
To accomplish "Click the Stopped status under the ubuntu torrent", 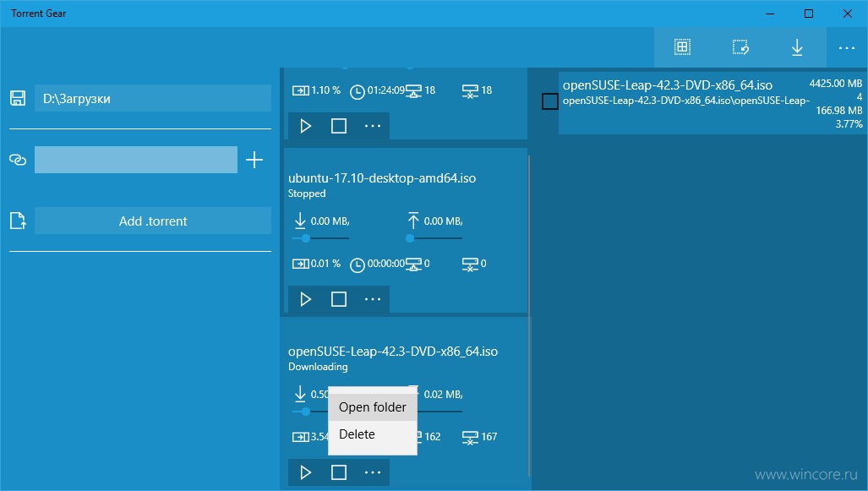I will point(307,194).
